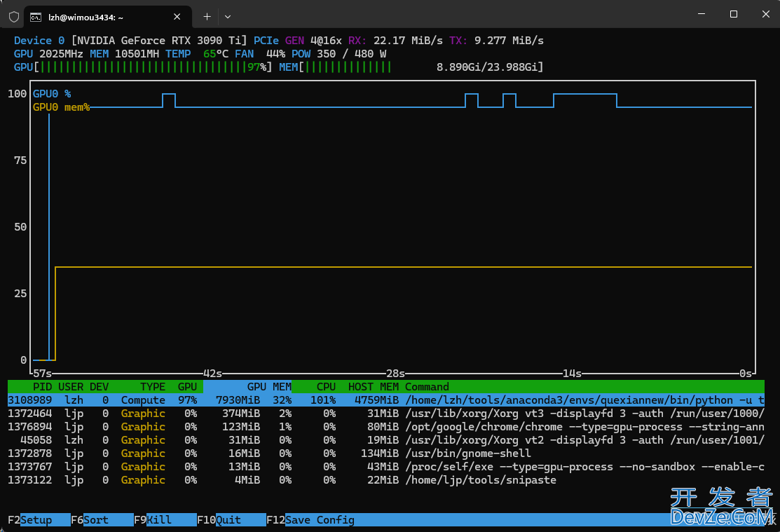Minimize the terminal window
The image size is (780, 532).
coord(702,14)
